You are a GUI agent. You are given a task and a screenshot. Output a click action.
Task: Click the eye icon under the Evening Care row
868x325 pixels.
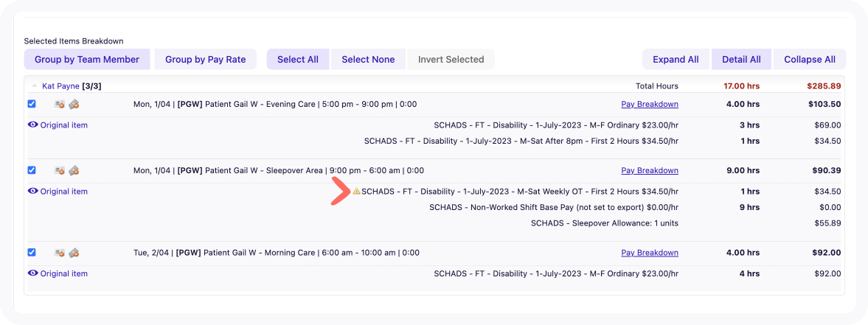click(x=33, y=125)
